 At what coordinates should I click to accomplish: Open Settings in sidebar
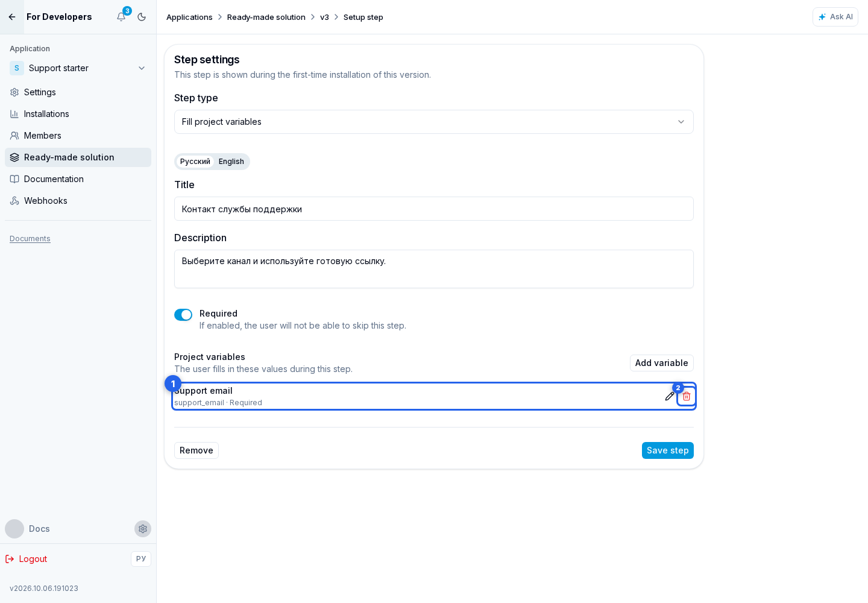pos(78,92)
